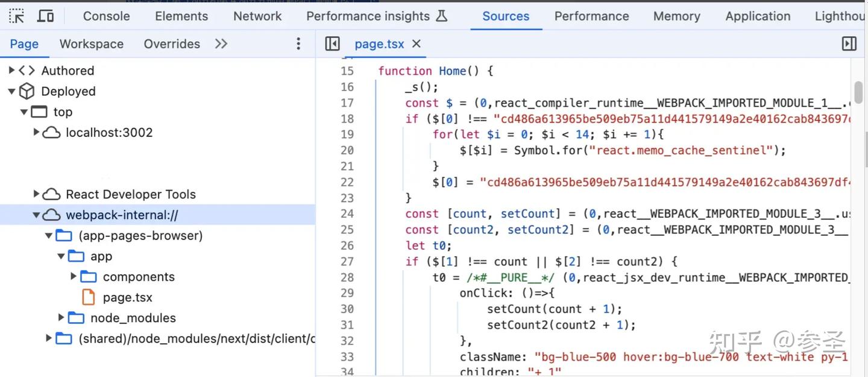Screen dimensions: 868x377
Task: Click the more tabs chevron icon
Action: [221, 43]
